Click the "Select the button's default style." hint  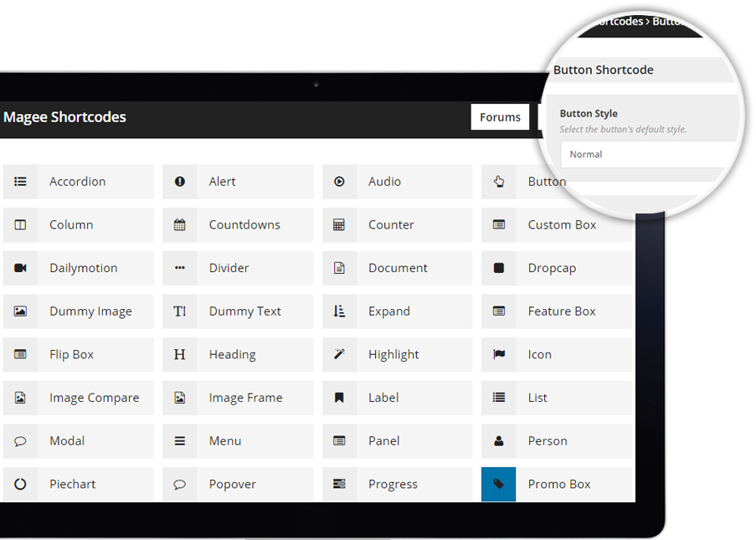tap(623, 129)
